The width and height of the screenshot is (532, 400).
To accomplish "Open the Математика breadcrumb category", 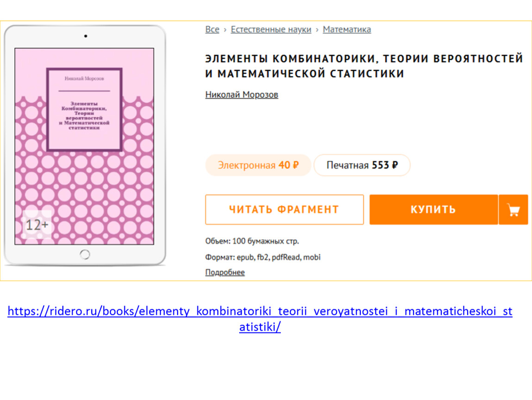I will pos(347,30).
